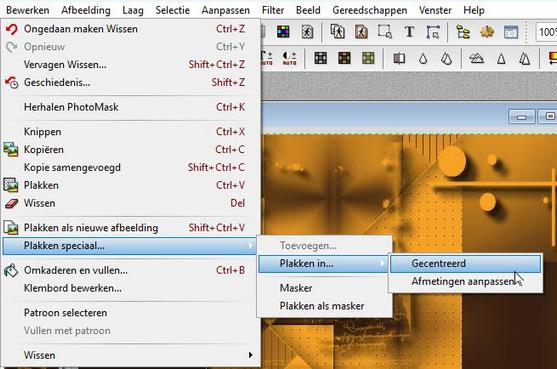557x369 pixels.
Task: Apply the single triangle sharpen icon
Action: click(x=501, y=58)
